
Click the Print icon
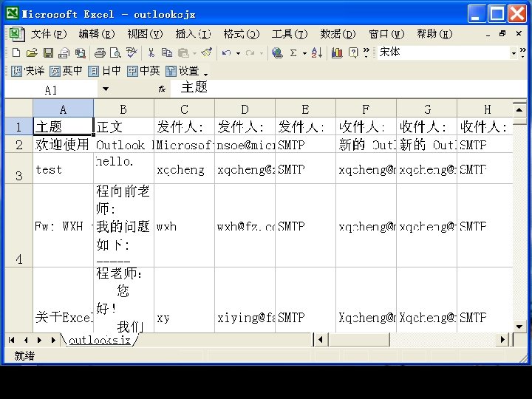[x=100, y=52]
